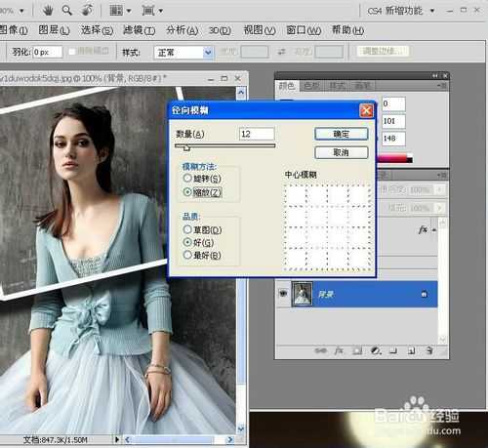Click the lock icon on the 背景 layer
This screenshot has width=488, height=448.
[424, 294]
